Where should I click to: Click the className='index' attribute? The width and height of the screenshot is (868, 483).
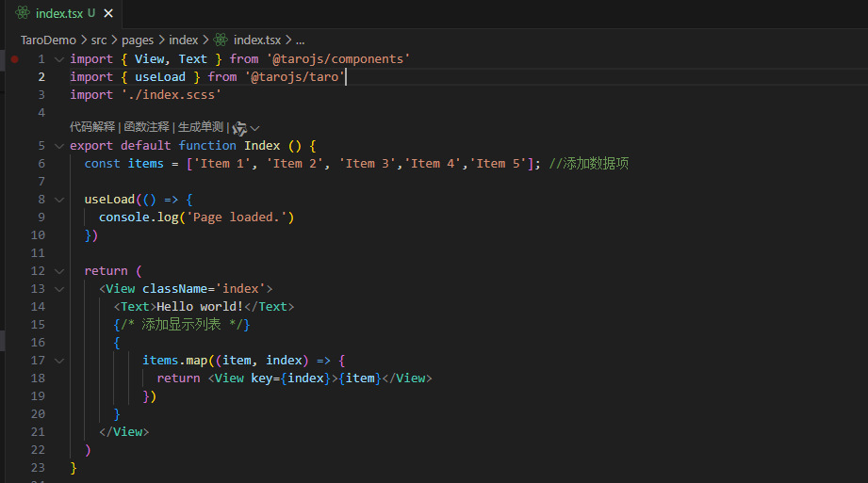[x=204, y=289]
